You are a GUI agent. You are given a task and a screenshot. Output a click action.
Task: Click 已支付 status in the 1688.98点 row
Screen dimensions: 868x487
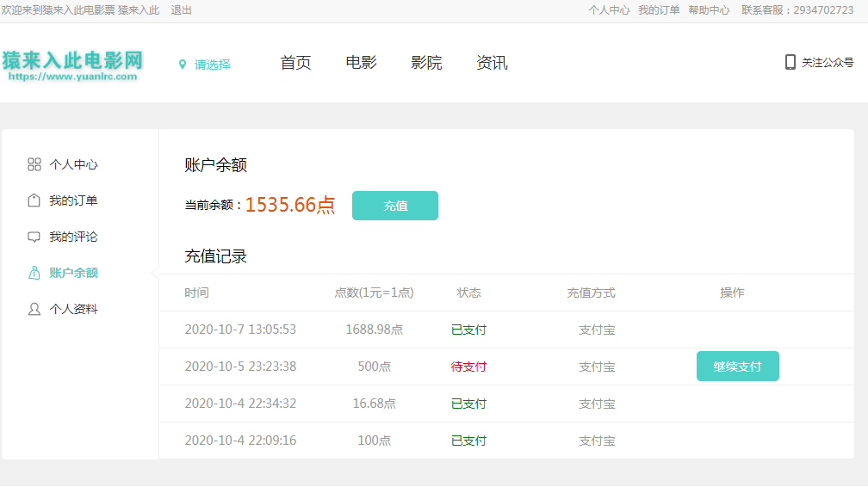click(468, 330)
